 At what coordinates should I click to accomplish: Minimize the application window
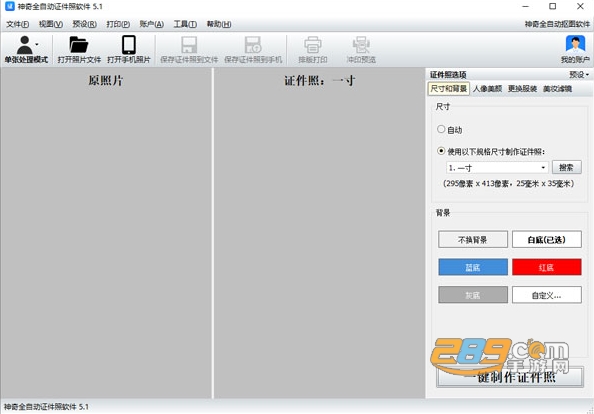[525, 6]
